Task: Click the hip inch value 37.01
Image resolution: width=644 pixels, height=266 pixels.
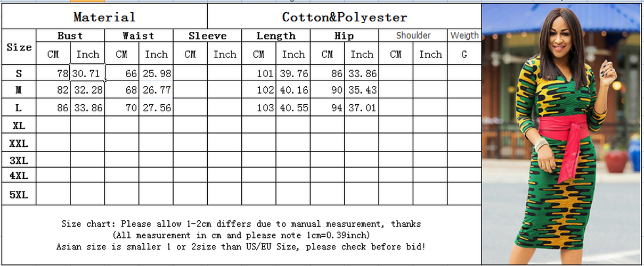Action: tap(362, 108)
